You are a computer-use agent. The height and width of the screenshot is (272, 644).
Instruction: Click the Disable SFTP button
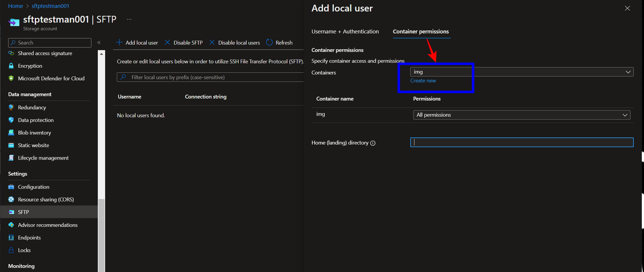point(184,42)
